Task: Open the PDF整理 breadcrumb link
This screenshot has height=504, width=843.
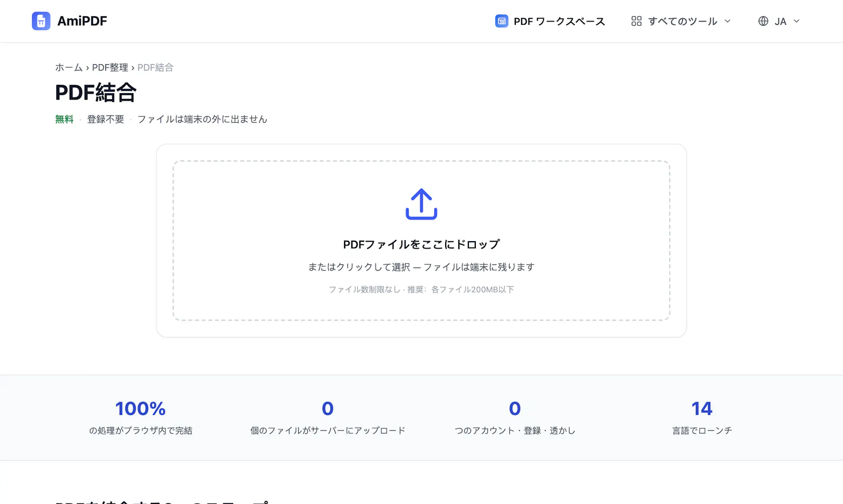Action: click(110, 67)
